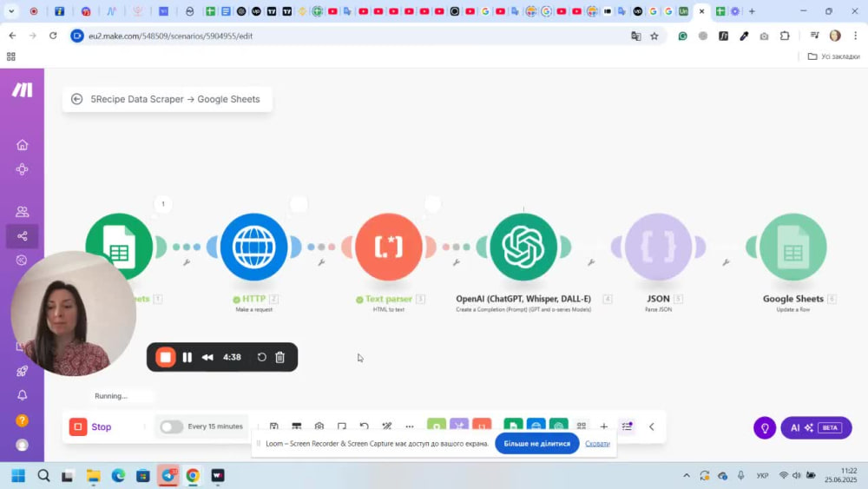Open the Усі закладки bookmarks folder
Screen dimensions: 868x489
pos(833,56)
